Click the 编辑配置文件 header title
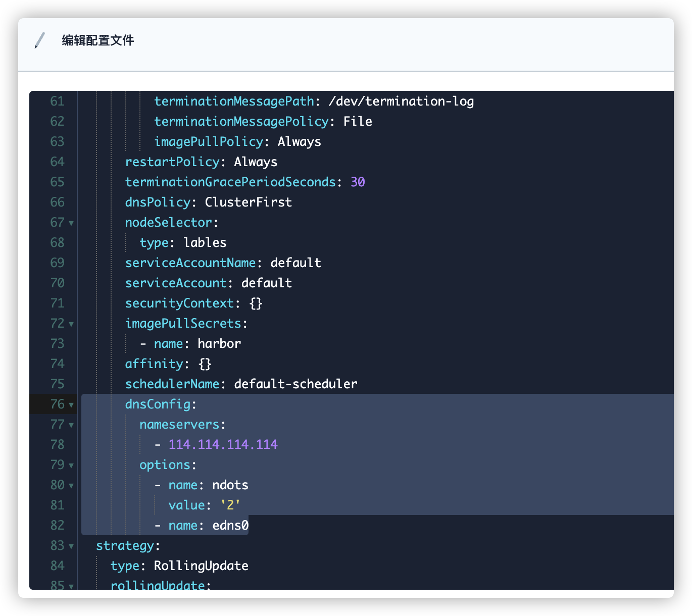The height and width of the screenshot is (616, 692). 98,40
